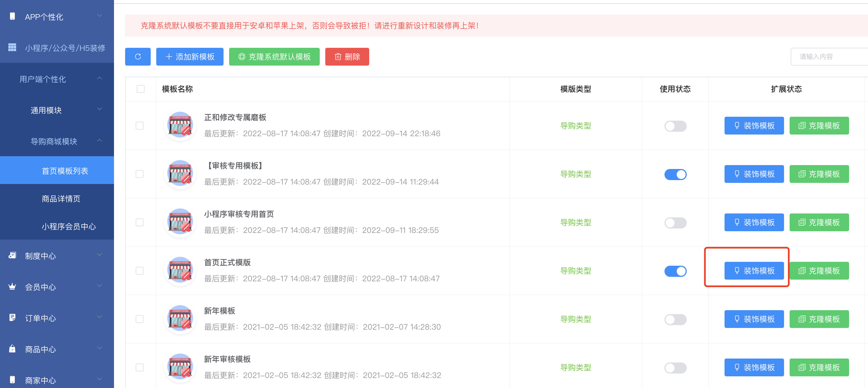This screenshot has height=388, width=868.
Task: Click the template name 新年审核模板
Action: [227, 359]
